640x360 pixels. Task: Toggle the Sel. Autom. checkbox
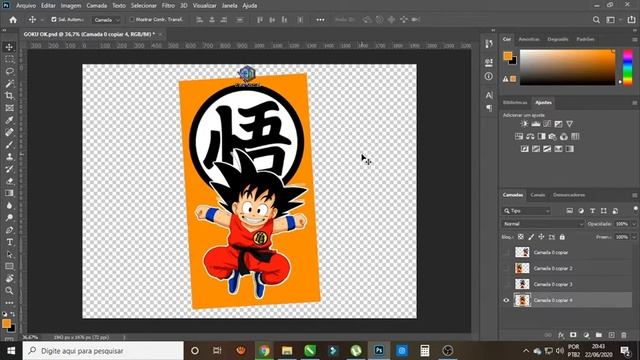pyautogui.click(x=53, y=20)
